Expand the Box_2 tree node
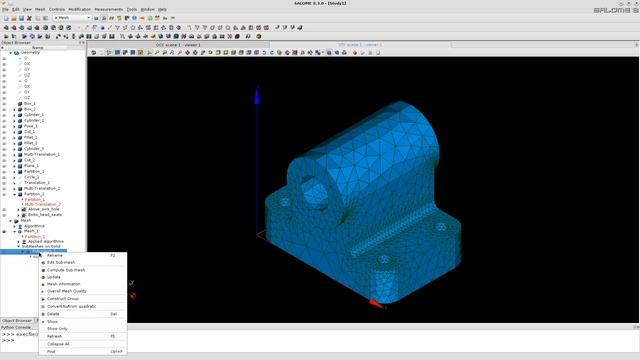 click(14, 109)
